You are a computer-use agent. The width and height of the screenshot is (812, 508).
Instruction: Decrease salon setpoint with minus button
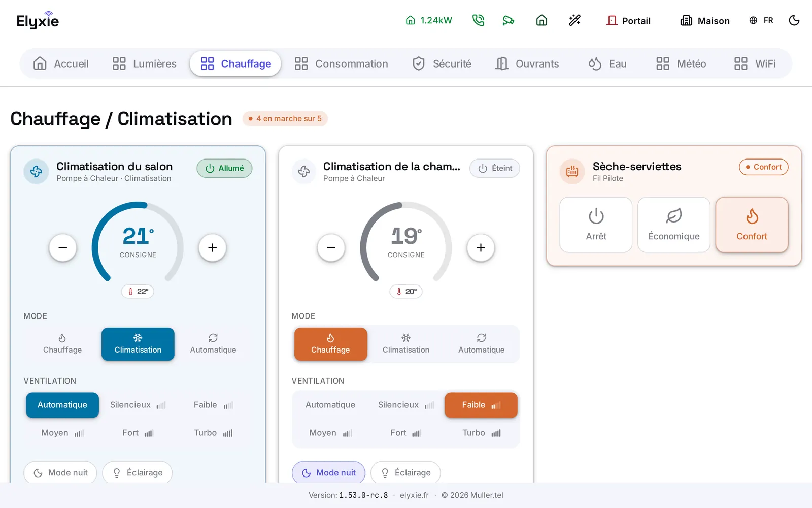pyautogui.click(x=63, y=247)
